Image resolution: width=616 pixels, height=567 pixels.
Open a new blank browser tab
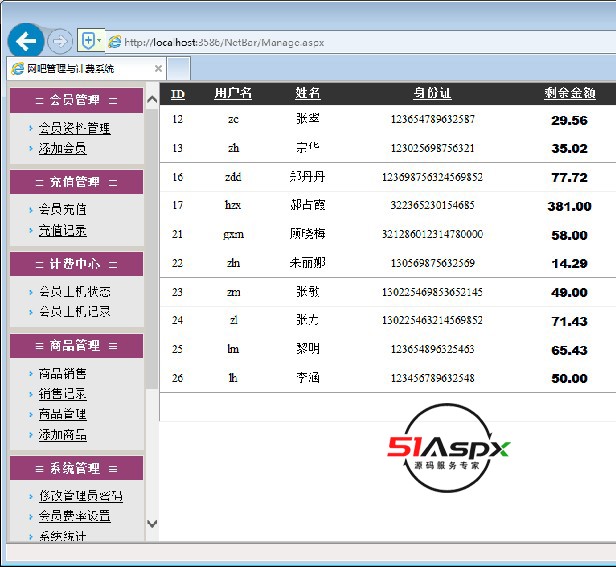coord(179,69)
